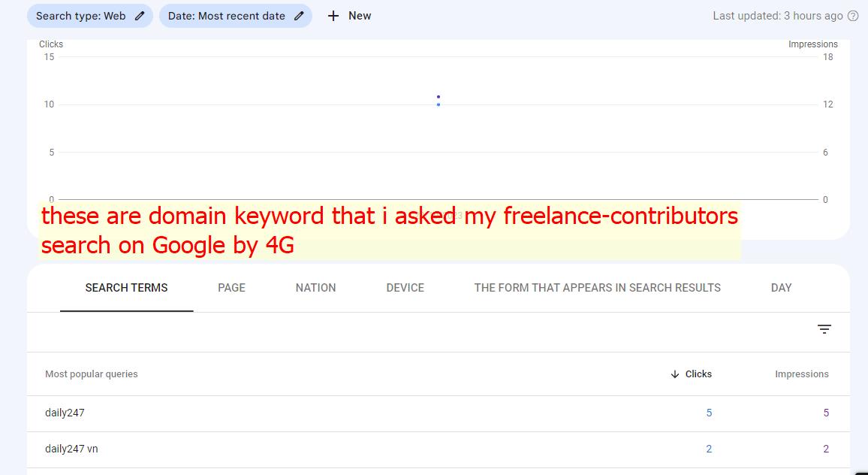The image size is (868, 475).
Task: Switch to the Device tab
Action: [x=405, y=288]
